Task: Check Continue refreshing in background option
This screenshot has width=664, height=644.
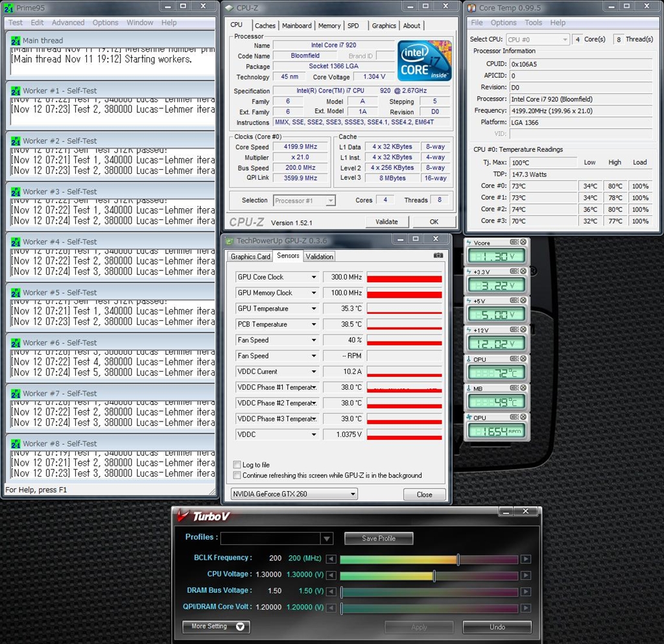Action: click(x=237, y=475)
